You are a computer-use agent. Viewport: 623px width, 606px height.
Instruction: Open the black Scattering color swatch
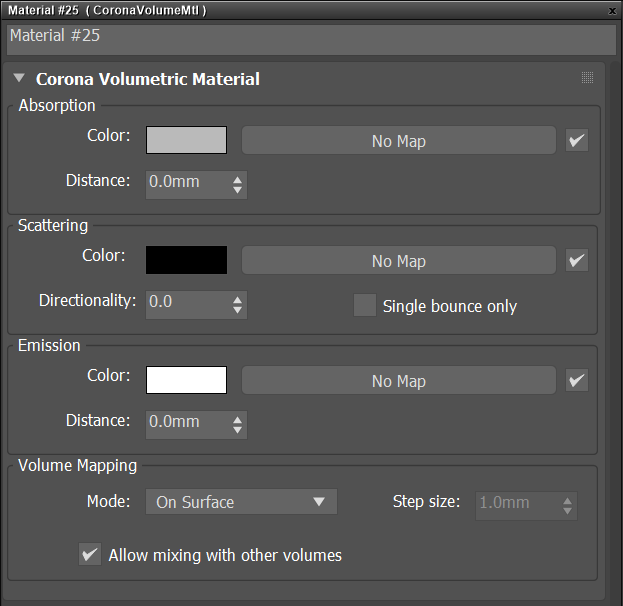tap(186, 260)
